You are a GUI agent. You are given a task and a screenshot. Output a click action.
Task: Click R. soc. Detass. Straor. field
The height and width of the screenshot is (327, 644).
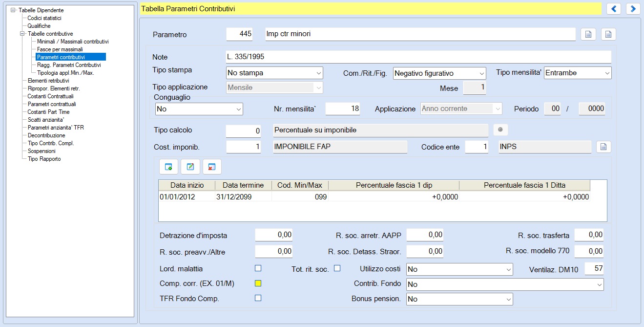coord(425,252)
